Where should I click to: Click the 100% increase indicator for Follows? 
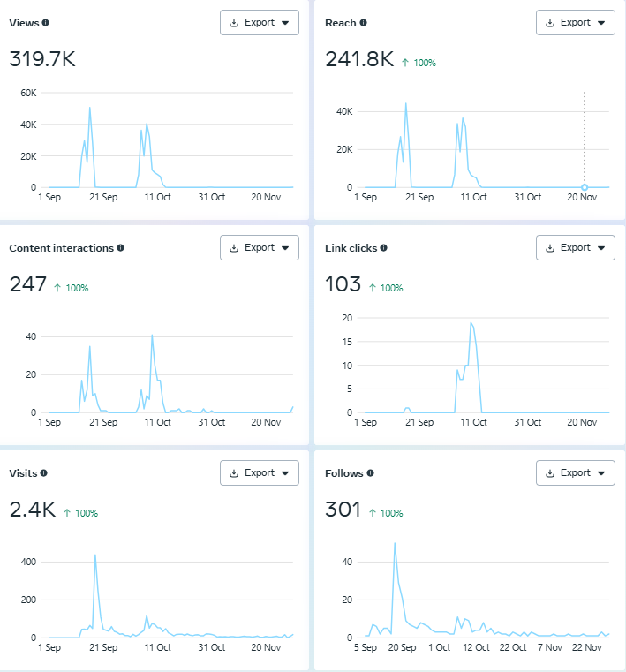click(385, 512)
